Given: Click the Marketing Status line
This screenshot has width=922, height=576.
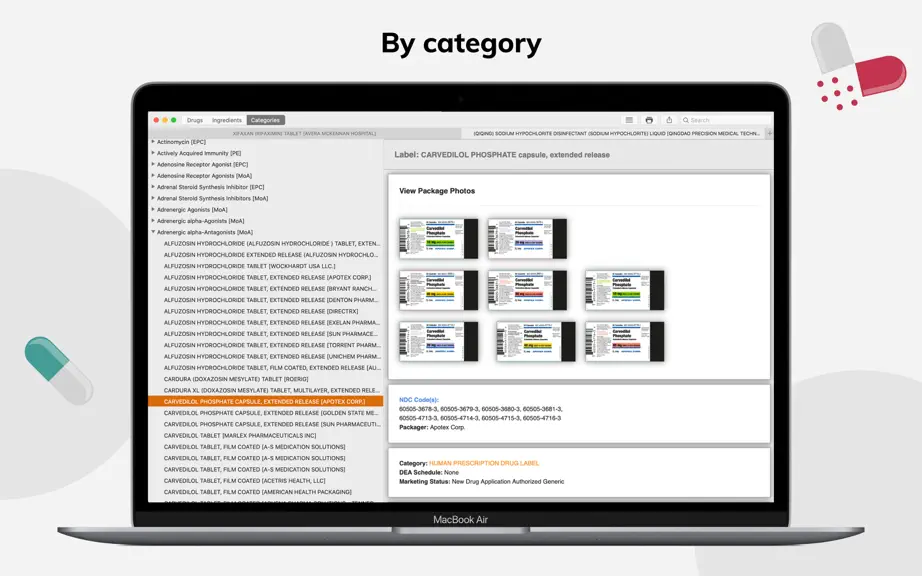Looking at the screenshot, I should click(x=482, y=481).
